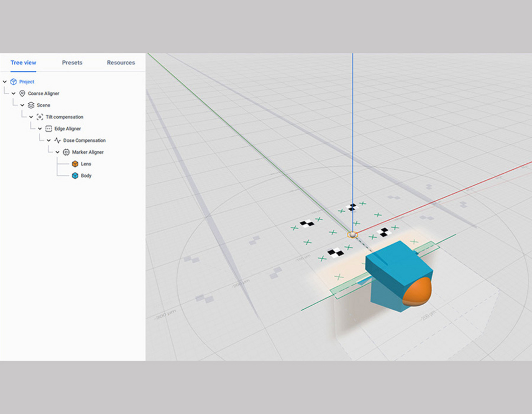Collapse the Marker Aligner chevron
Viewport: 532px width, 414px height.
tap(58, 152)
